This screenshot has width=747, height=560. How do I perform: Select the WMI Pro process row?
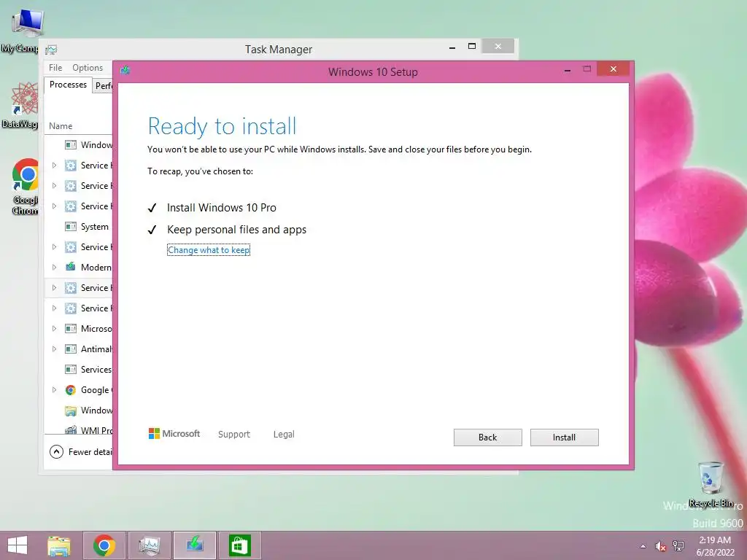79,429
